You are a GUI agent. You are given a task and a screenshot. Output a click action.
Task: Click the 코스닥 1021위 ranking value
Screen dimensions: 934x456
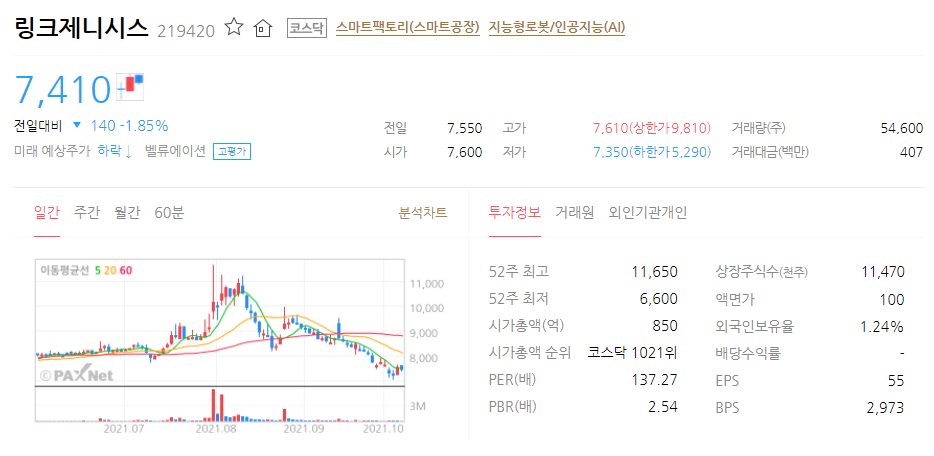(633, 352)
